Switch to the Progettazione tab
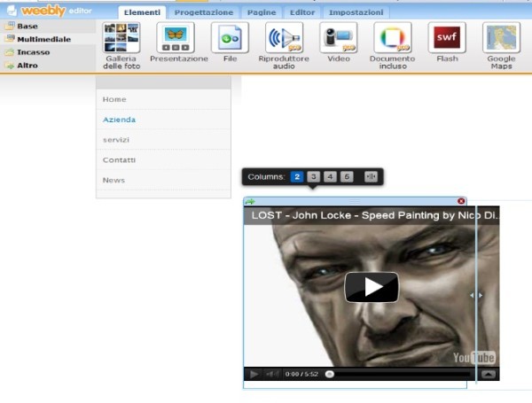This screenshot has width=532, height=403. click(x=204, y=13)
